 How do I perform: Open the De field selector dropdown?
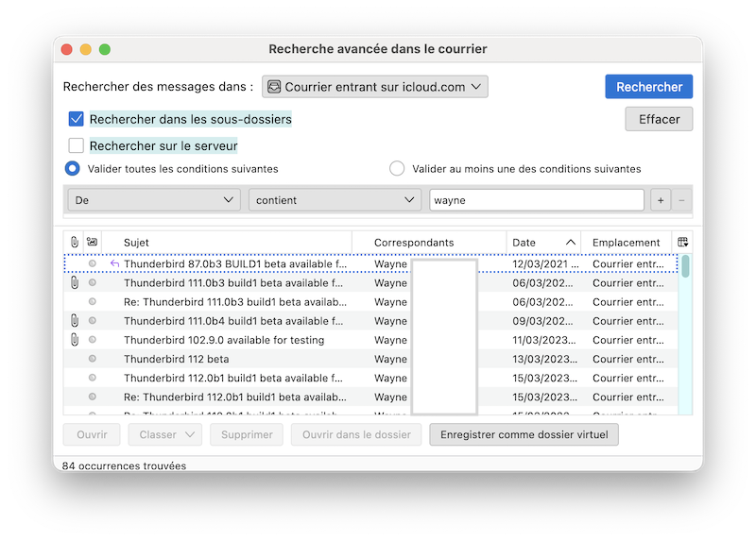154,200
